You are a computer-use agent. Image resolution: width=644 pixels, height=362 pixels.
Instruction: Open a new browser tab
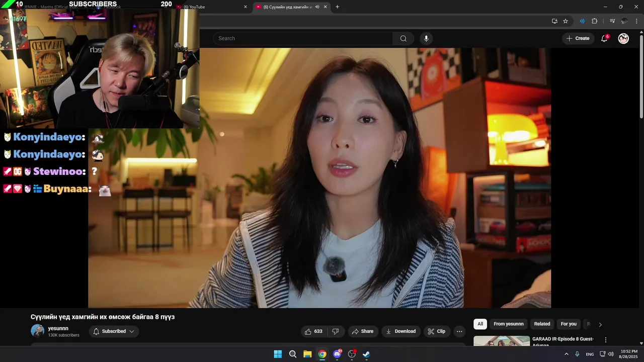[337, 7]
